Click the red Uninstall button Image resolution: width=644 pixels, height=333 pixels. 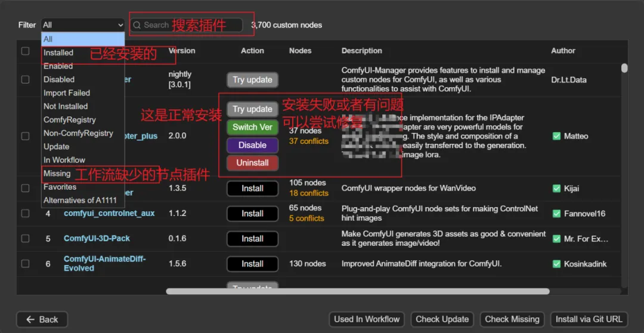253,163
